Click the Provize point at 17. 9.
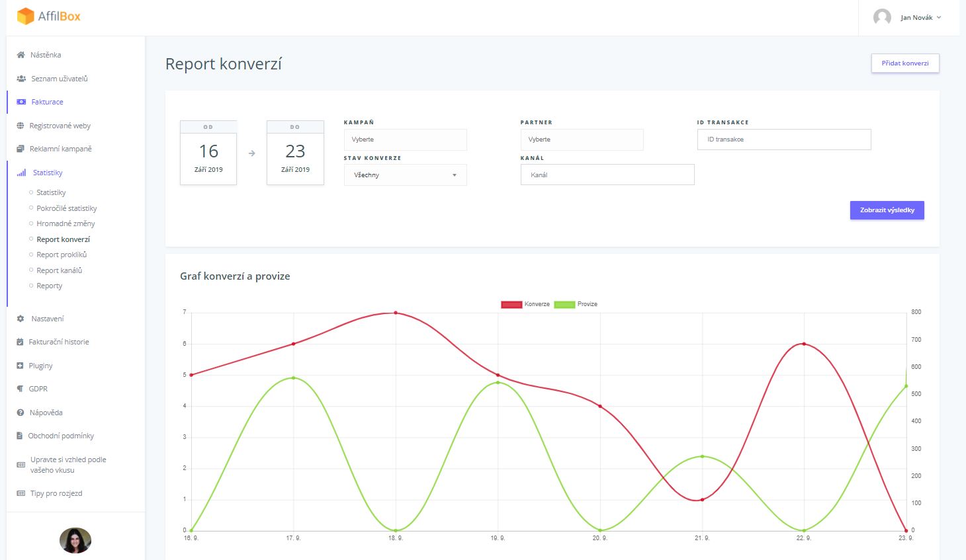Image resolution: width=966 pixels, height=560 pixels. click(293, 378)
